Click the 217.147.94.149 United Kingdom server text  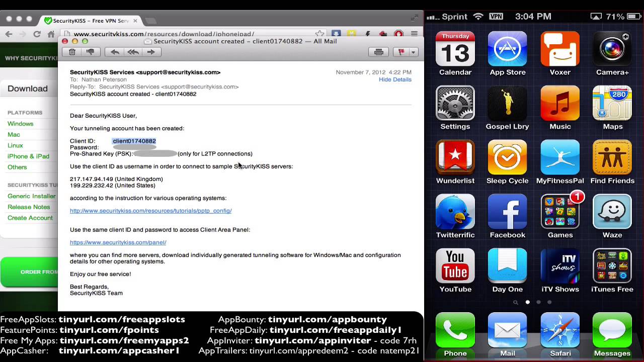pyautogui.click(x=116, y=179)
